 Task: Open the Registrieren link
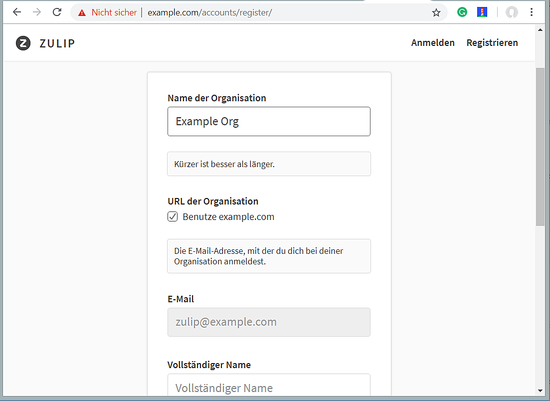tap(492, 43)
